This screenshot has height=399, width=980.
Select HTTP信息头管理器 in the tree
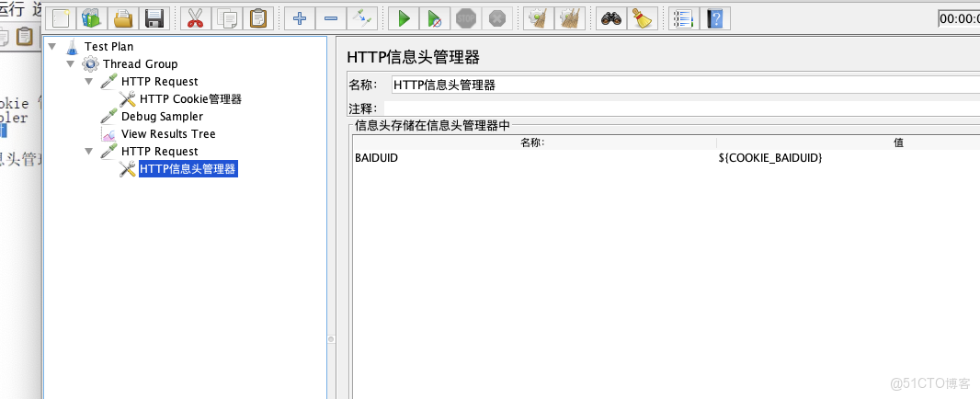[x=188, y=169]
